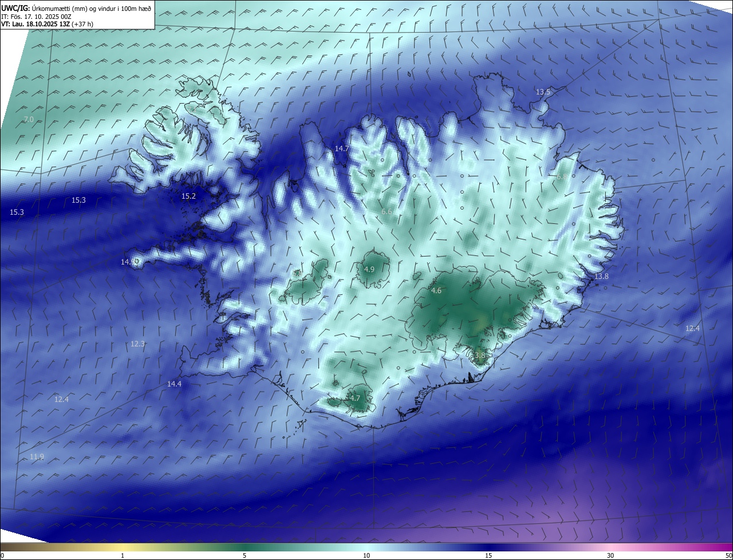Click the 6.8 value label on the map
This screenshot has width=733, height=560.
(562, 178)
